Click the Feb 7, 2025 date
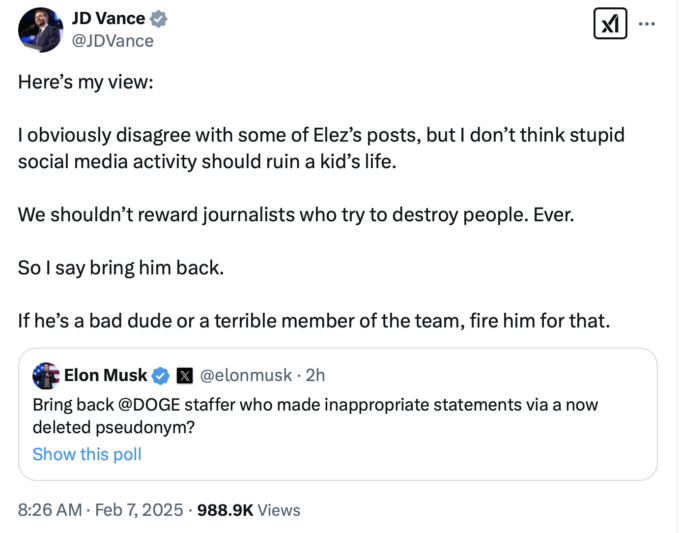The image size is (680, 533). tap(139, 510)
